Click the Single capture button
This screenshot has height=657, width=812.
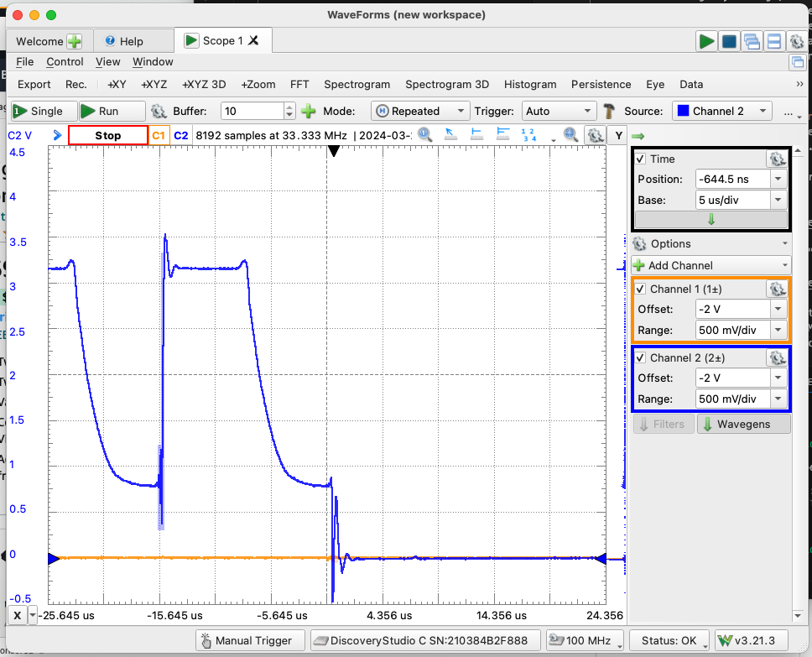point(42,110)
